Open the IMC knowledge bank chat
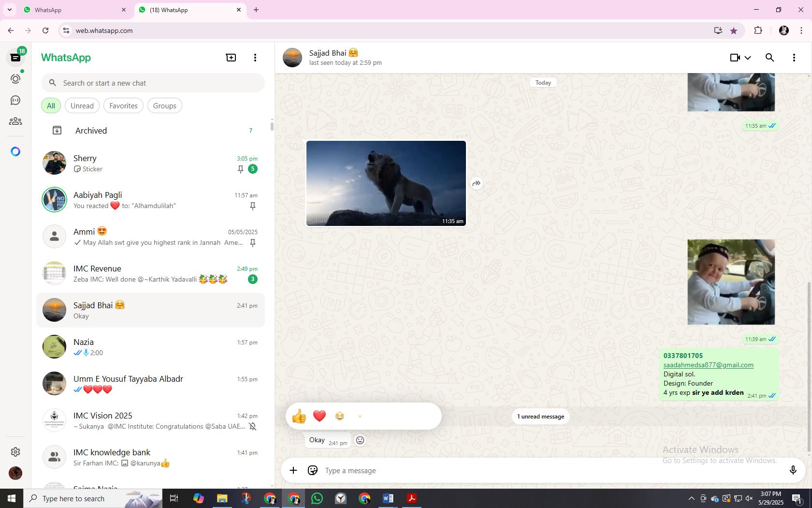This screenshot has height=508, width=812. click(x=150, y=457)
